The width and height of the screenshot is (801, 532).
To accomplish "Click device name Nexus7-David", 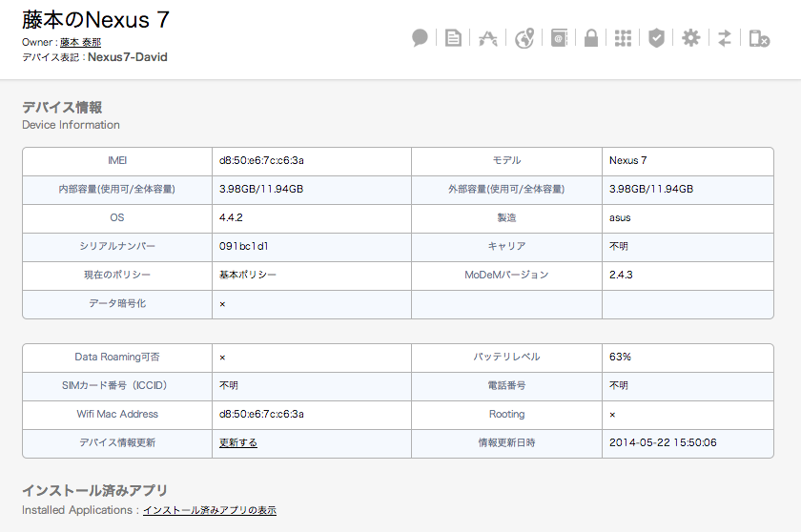I will pos(127,57).
